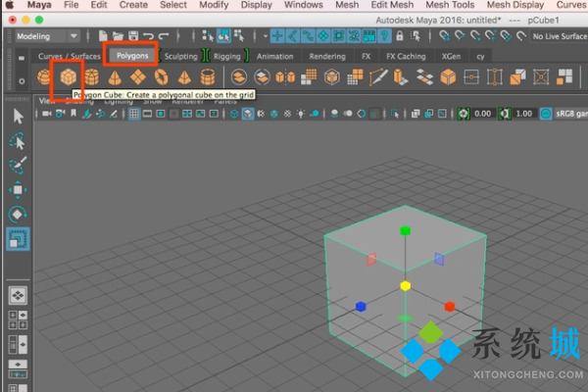Viewport: 588px width, 392px height.
Task: Select the Scale tool
Action: point(18,238)
